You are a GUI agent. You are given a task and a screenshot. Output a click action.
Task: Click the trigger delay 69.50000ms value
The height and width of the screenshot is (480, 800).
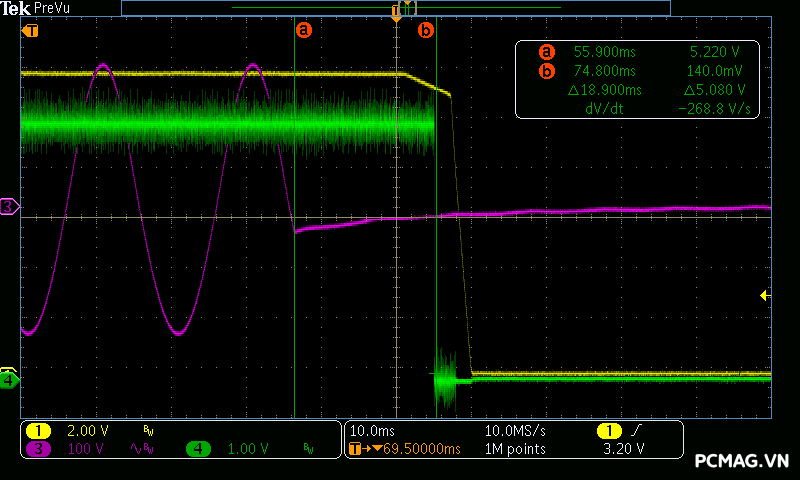422,449
